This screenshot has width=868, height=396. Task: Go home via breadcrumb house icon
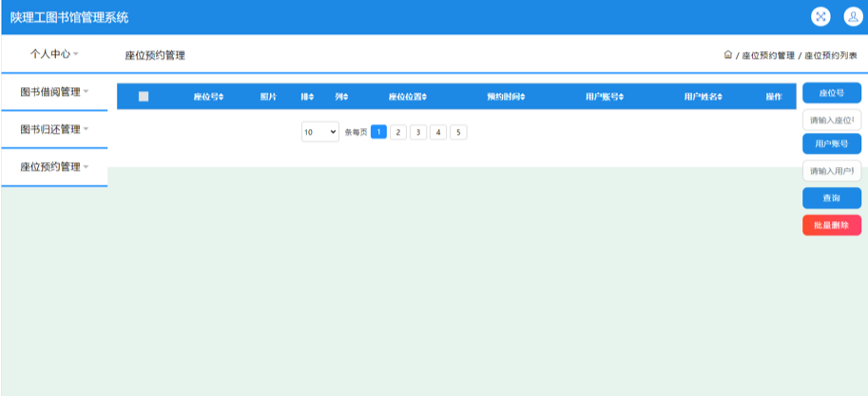pos(728,55)
